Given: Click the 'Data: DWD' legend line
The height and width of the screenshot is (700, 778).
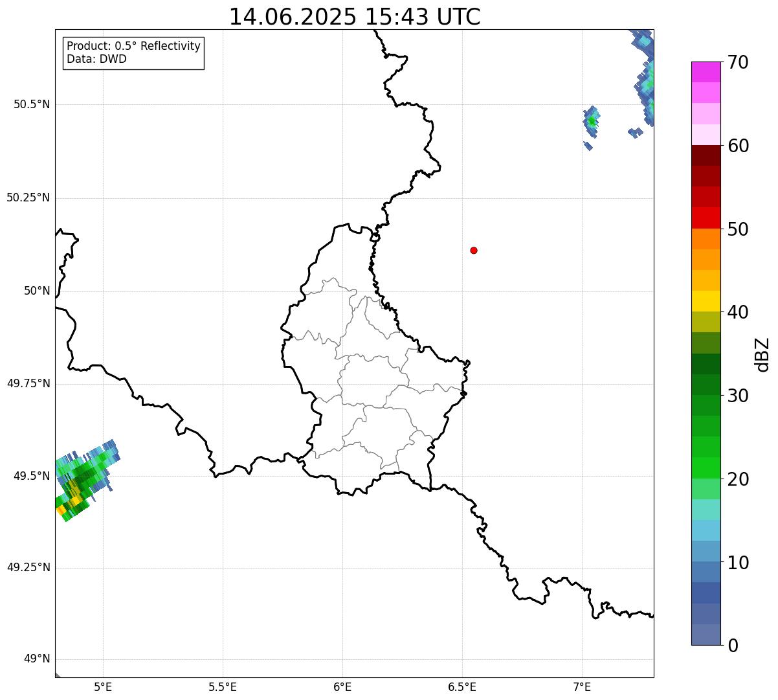Looking at the screenshot, I should click(x=97, y=60).
